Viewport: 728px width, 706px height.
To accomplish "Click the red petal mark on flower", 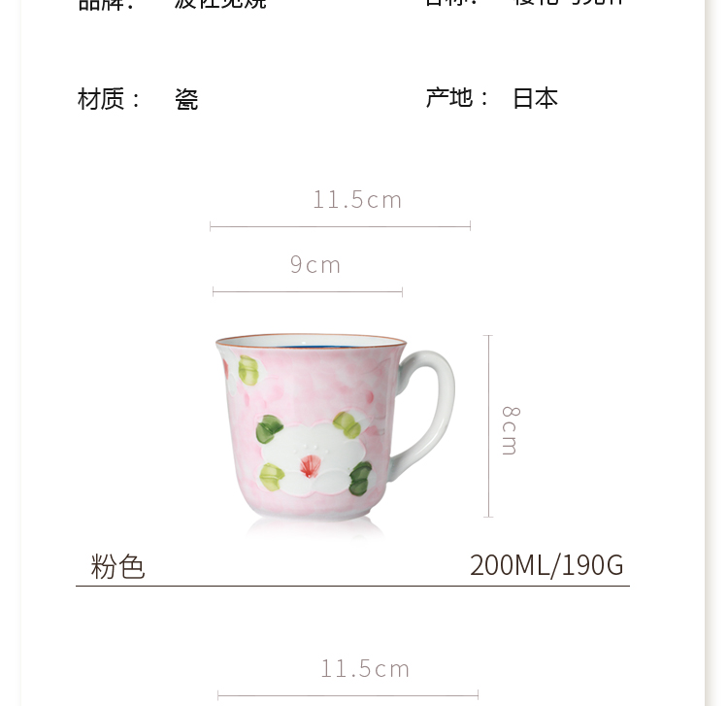I will [x=309, y=466].
